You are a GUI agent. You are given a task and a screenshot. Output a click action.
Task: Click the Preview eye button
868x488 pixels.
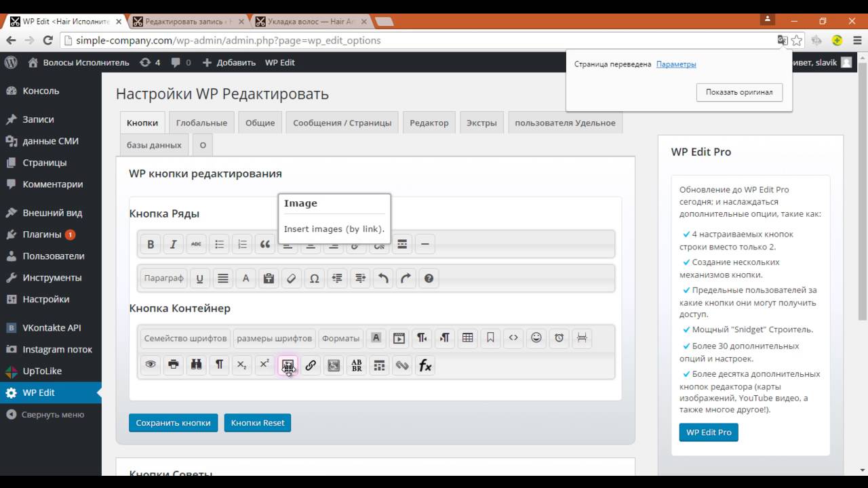tap(151, 365)
